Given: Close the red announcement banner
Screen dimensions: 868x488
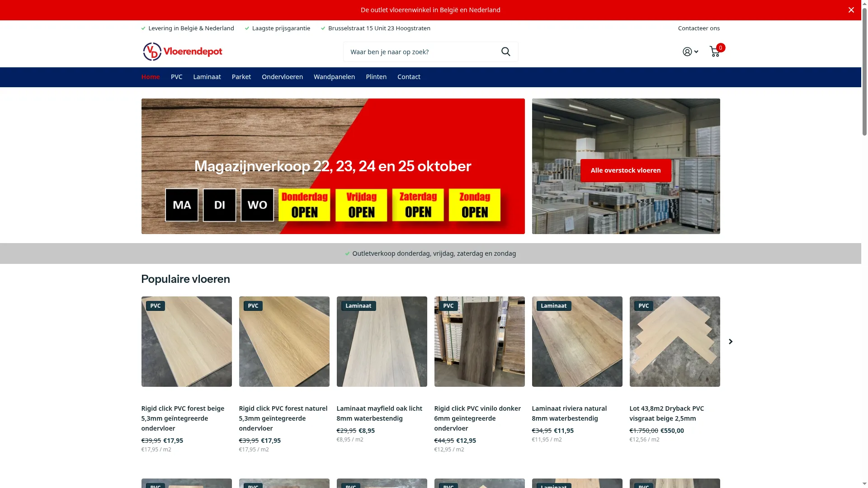Looking at the screenshot, I should pyautogui.click(x=851, y=10).
